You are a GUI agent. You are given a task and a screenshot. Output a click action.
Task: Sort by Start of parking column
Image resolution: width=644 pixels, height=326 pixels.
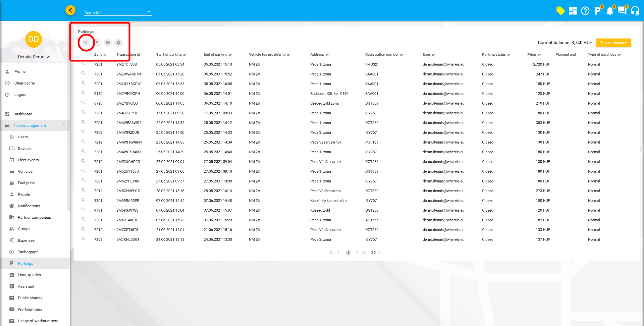coord(169,54)
